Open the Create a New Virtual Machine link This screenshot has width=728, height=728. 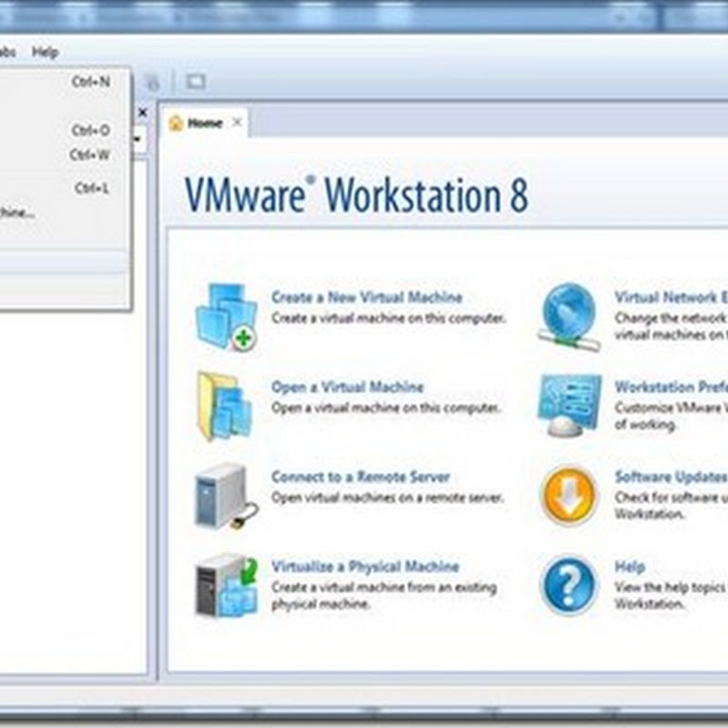click(367, 298)
